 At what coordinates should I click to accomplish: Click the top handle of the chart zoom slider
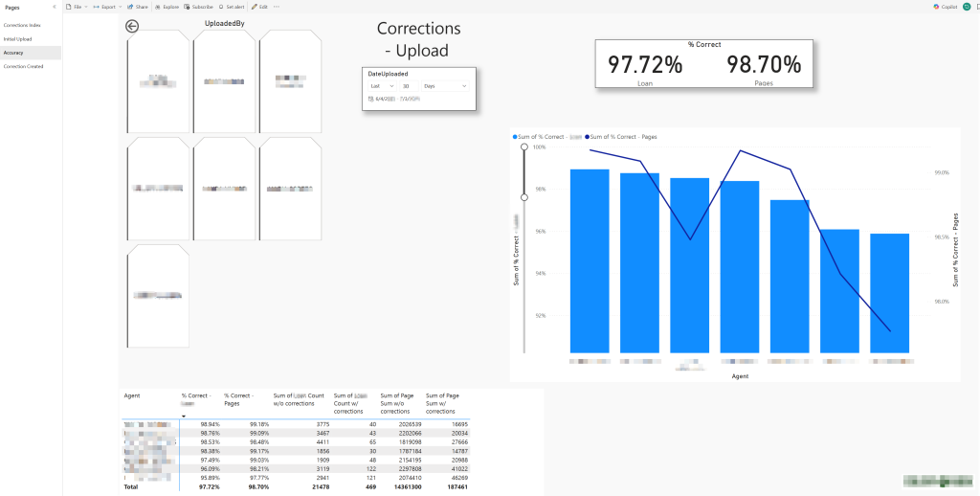pyautogui.click(x=524, y=147)
